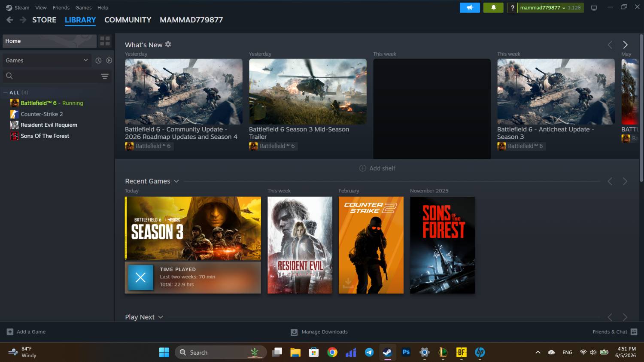Switch to collections grid view icon
Screen dimensions: 644x362
105,41
